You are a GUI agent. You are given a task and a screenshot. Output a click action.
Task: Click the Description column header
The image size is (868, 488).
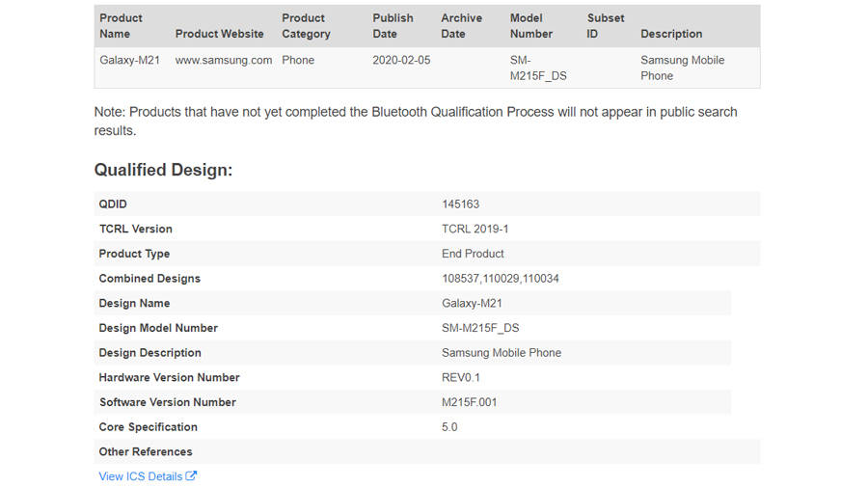[671, 34]
